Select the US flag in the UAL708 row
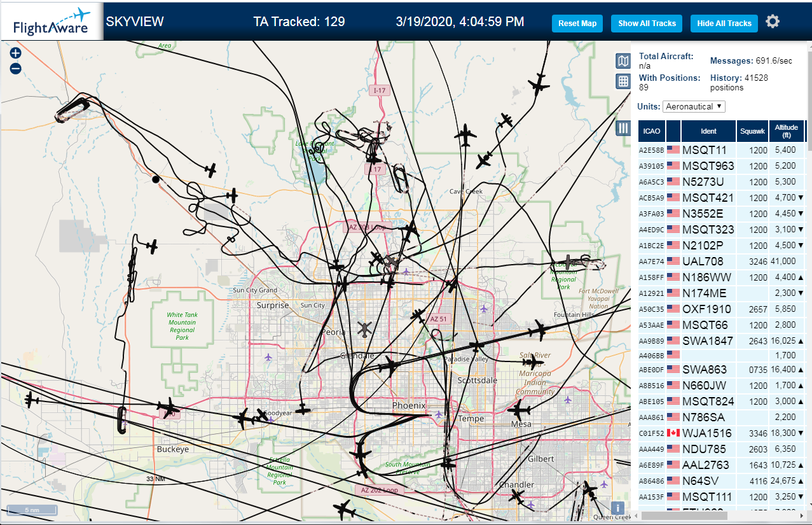 673,261
